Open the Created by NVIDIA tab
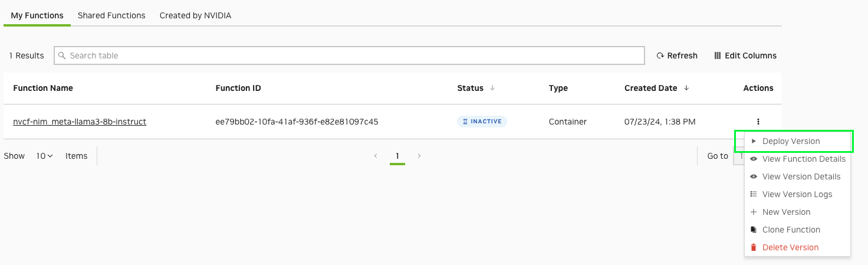This screenshot has height=265, width=868. click(195, 15)
